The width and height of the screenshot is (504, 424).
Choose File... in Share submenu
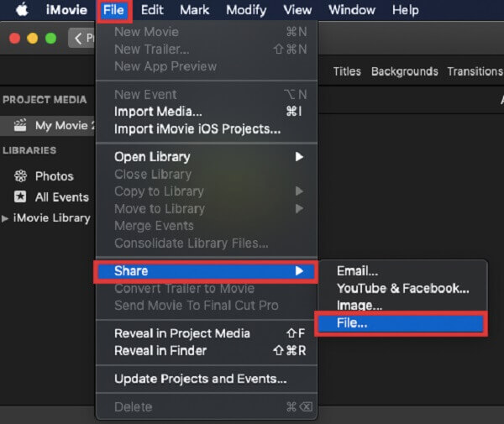401,323
